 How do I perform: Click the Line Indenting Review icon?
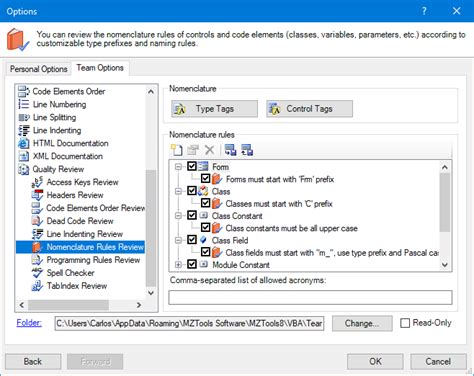(x=37, y=234)
